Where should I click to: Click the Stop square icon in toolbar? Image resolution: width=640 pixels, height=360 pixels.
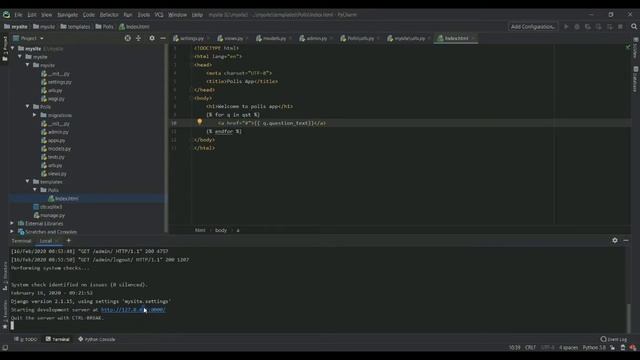tap(620, 27)
